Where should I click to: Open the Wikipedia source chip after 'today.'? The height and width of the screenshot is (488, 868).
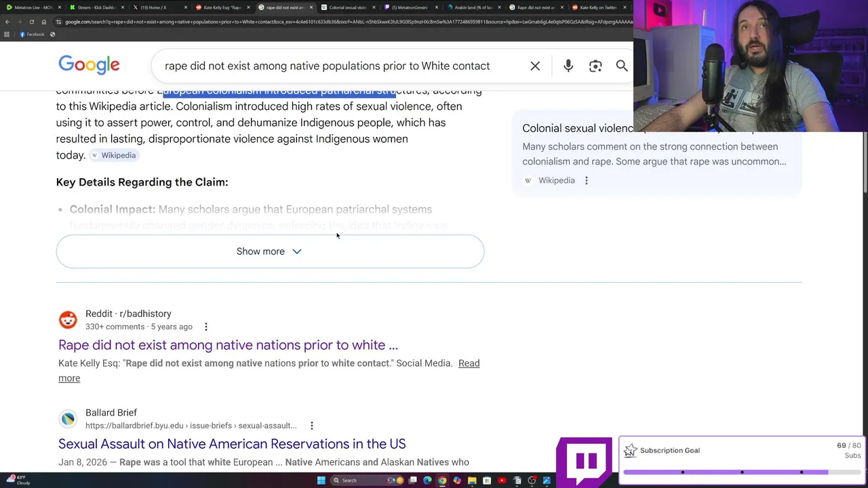(114, 155)
